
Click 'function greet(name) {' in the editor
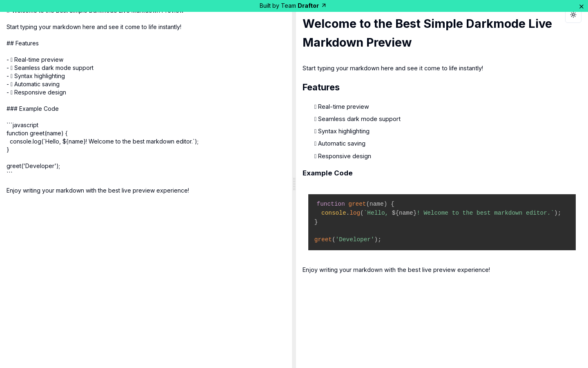point(37,133)
